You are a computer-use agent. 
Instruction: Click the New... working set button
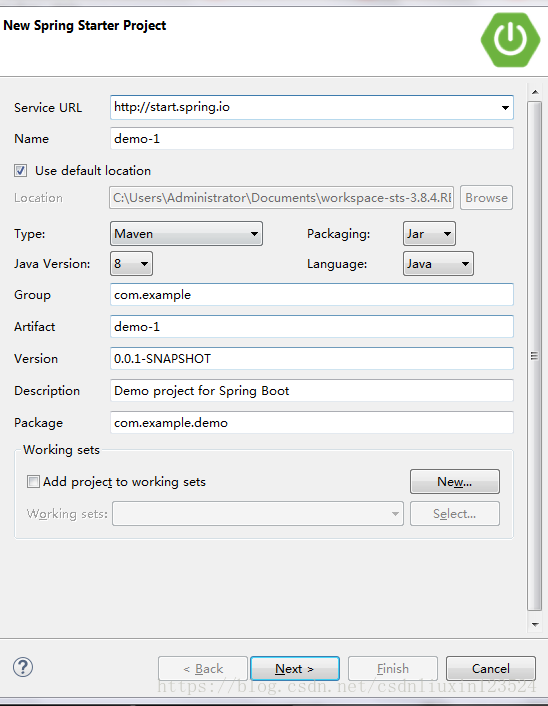click(x=455, y=482)
